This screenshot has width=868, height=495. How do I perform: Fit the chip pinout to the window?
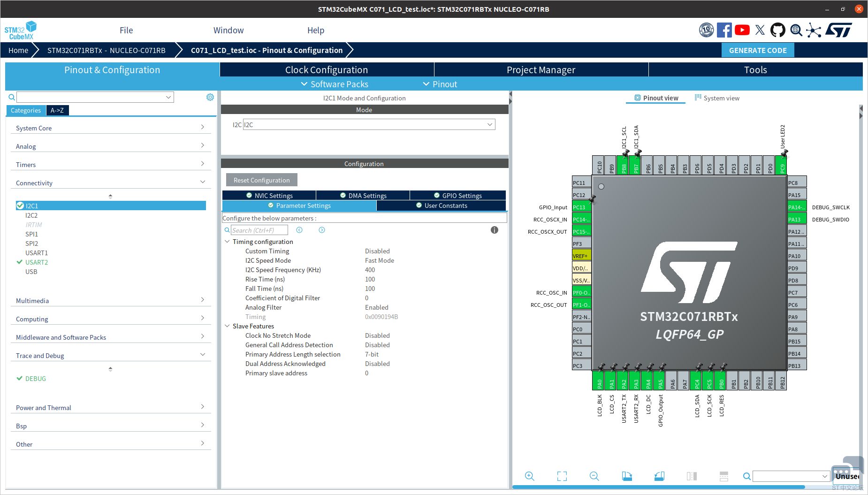[x=562, y=476]
